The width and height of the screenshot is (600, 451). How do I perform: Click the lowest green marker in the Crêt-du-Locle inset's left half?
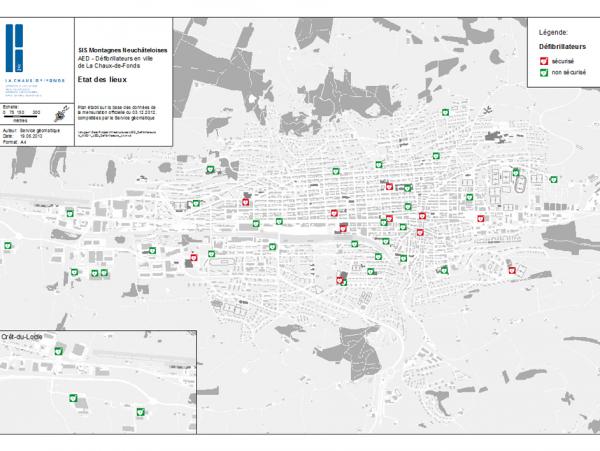click(74, 398)
